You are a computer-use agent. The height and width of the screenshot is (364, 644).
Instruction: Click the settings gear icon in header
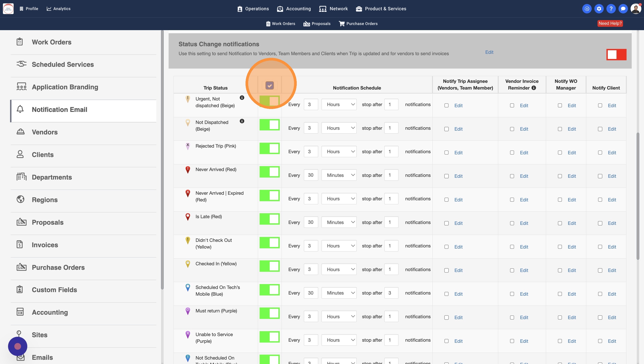pyautogui.click(x=599, y=9)
